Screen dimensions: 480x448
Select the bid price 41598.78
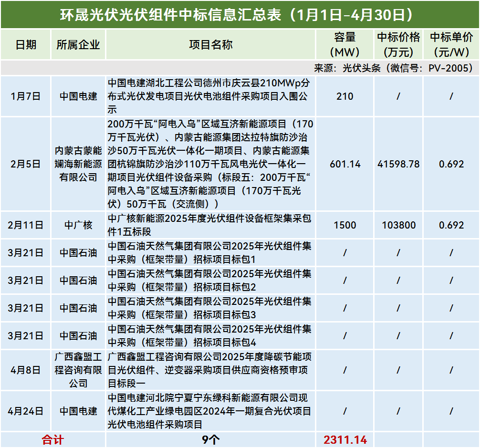click(398, 164)
